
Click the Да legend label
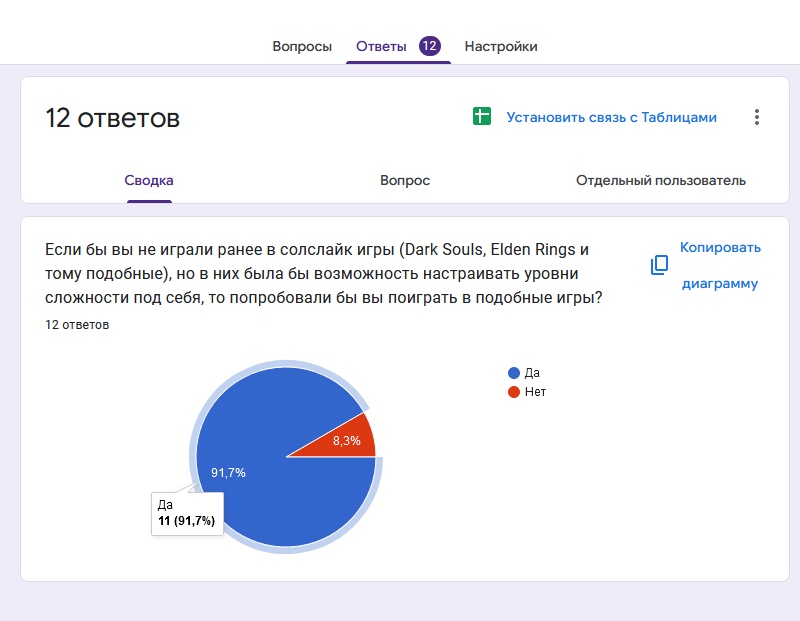[532, 373]
